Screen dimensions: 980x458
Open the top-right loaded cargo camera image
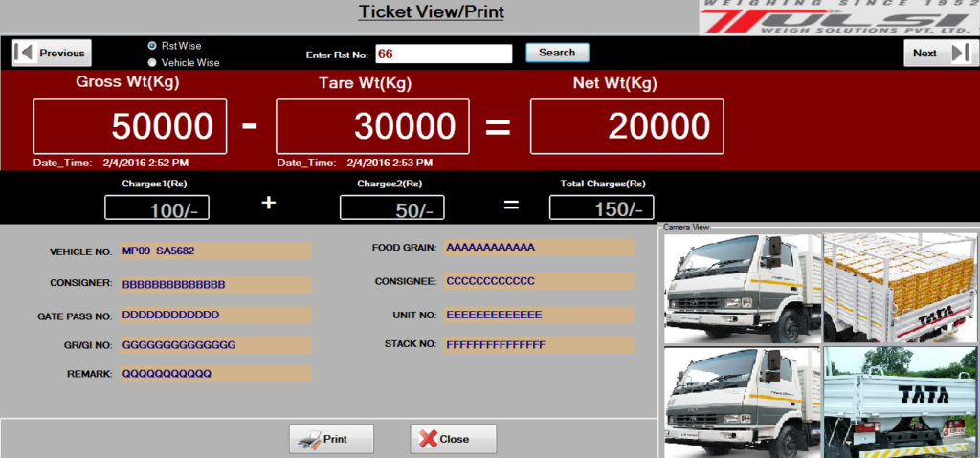click(901, 289)
